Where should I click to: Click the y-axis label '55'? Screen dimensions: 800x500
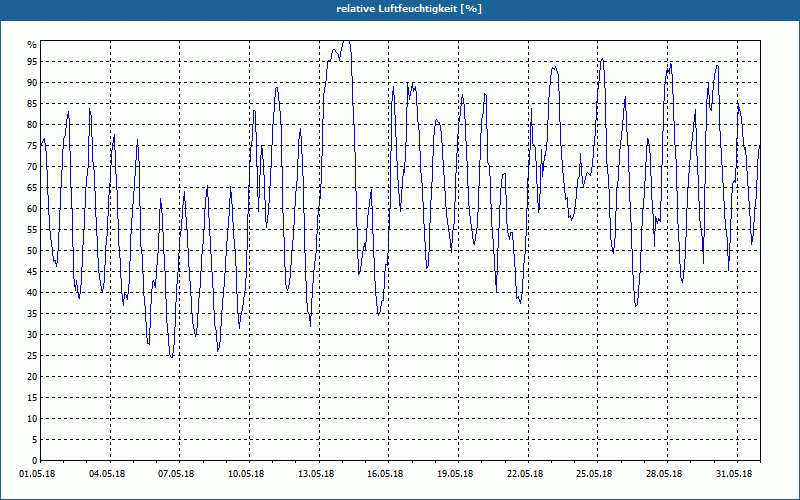(32, 230)
